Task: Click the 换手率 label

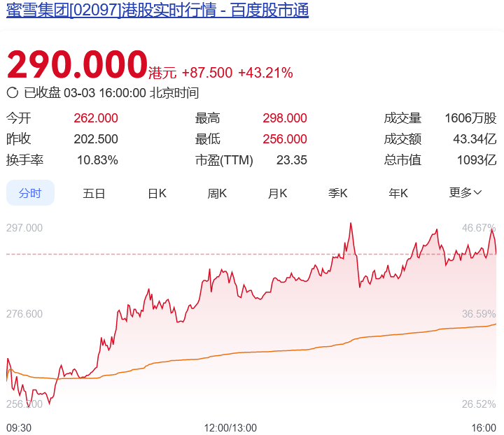Action: coord(24,160)
